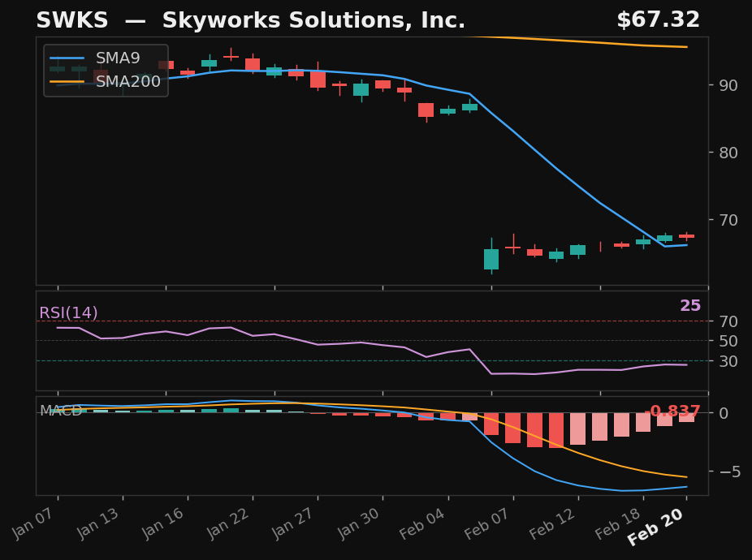This screenshot has width=752, height=560.
Task: Click the last red candlestick on Feb 20
Action: click(687, 236)
